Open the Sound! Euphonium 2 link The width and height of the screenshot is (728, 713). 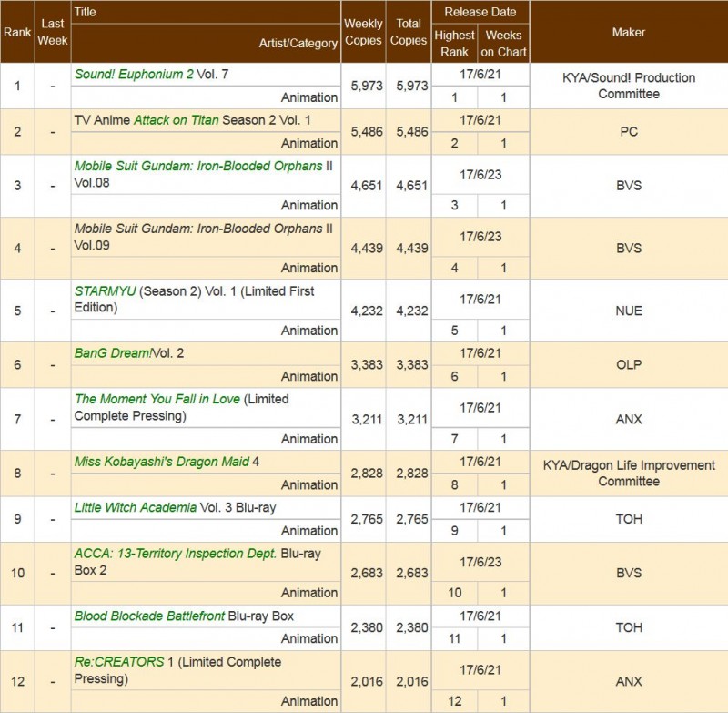pos(134,75)
